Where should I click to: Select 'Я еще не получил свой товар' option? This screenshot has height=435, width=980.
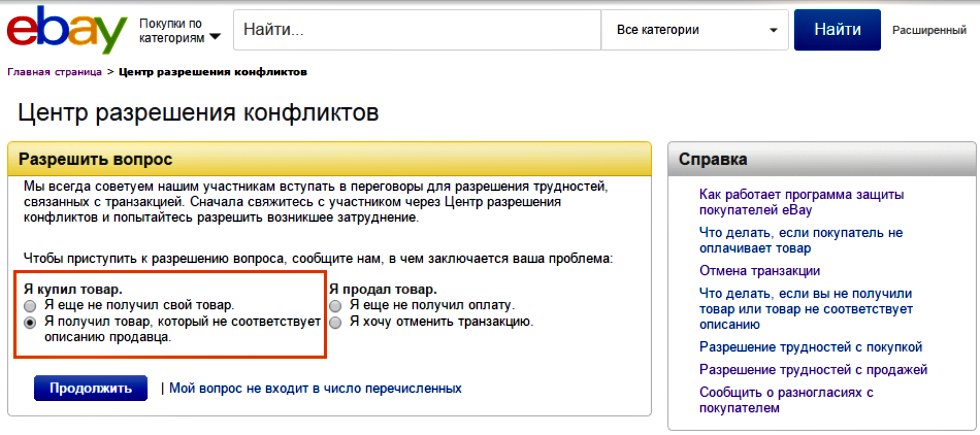(x=29, y=306)
